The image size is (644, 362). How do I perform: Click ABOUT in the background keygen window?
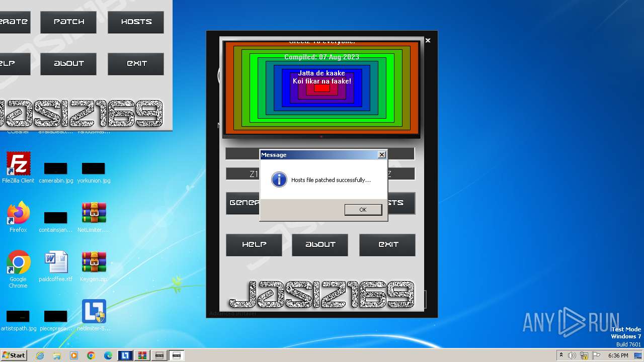68,64
